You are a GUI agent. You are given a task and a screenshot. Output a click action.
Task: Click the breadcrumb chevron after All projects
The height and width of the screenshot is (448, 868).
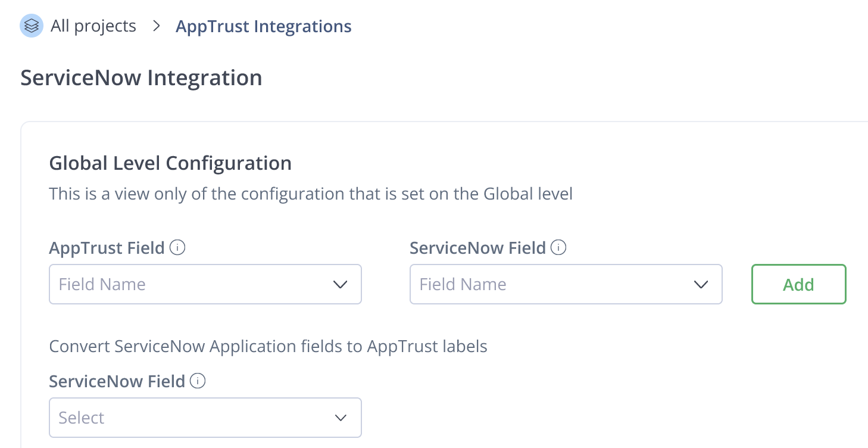click(x=157, y=26)
